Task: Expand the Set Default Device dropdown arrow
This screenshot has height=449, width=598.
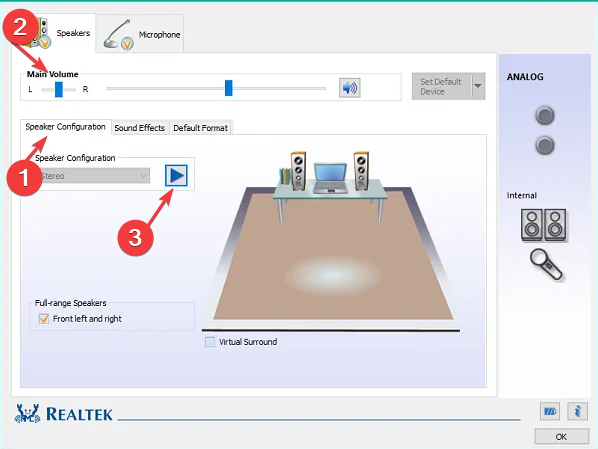Action: tap(478, 86)
